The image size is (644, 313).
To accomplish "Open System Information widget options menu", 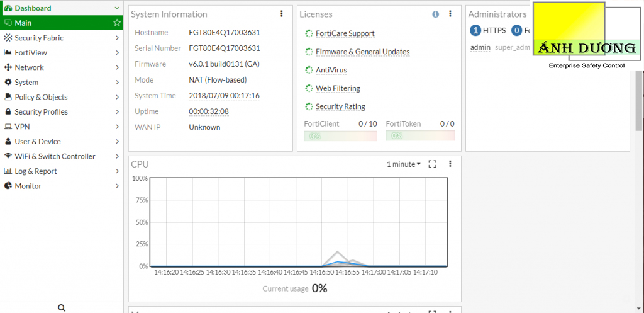I will [281, 14].
